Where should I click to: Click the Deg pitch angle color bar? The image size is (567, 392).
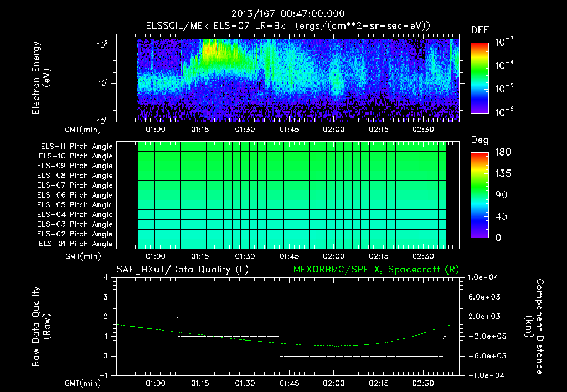[480, 195]
